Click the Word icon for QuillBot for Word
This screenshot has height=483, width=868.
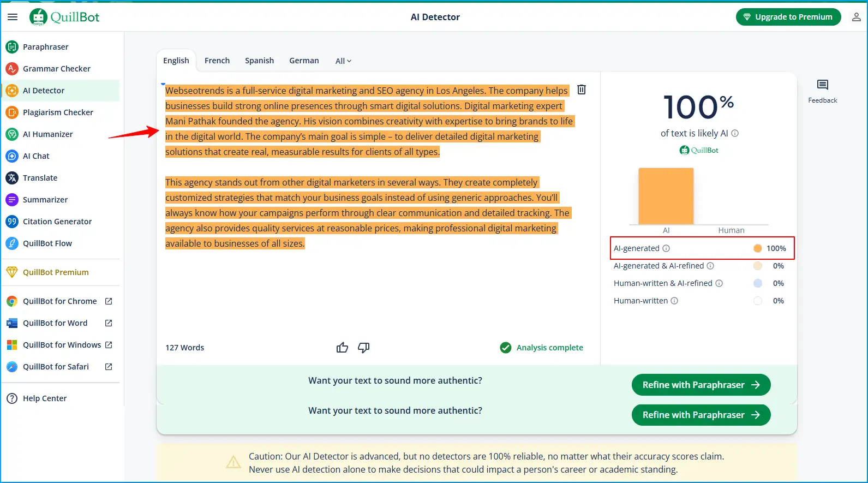point(12,323)
